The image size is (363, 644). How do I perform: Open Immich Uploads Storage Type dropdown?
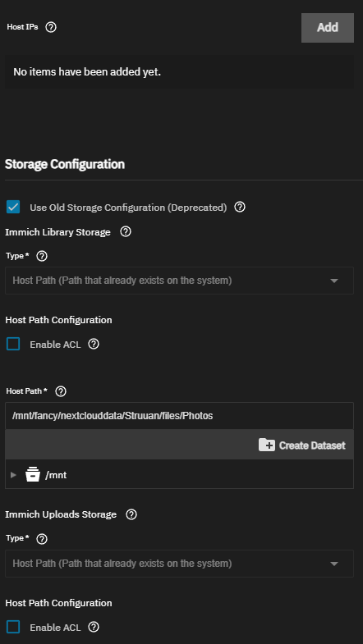click(179, 564)
